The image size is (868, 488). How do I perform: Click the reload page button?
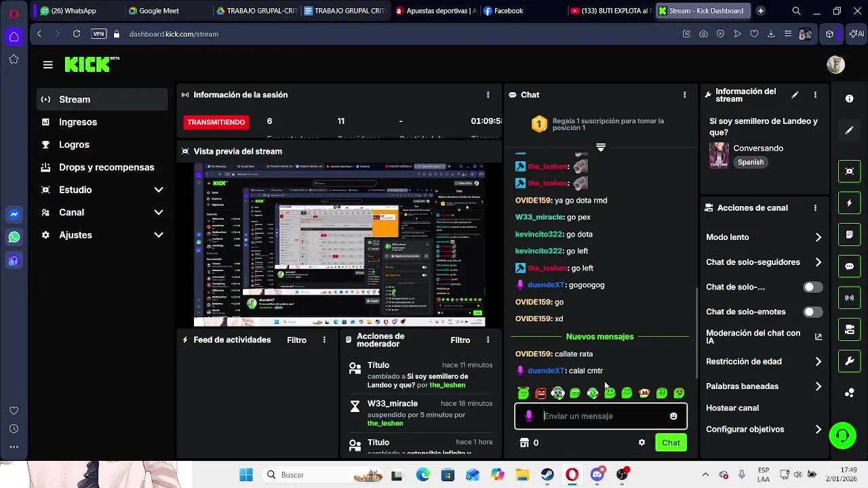pyautogui.click(x=77, y=34)
